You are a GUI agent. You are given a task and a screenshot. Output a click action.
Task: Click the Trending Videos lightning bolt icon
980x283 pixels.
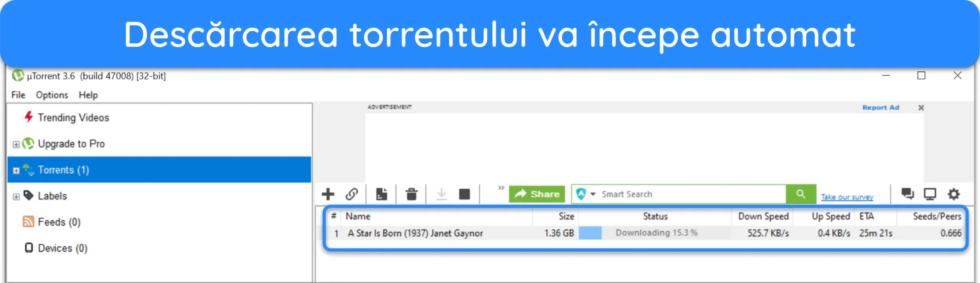28,117
